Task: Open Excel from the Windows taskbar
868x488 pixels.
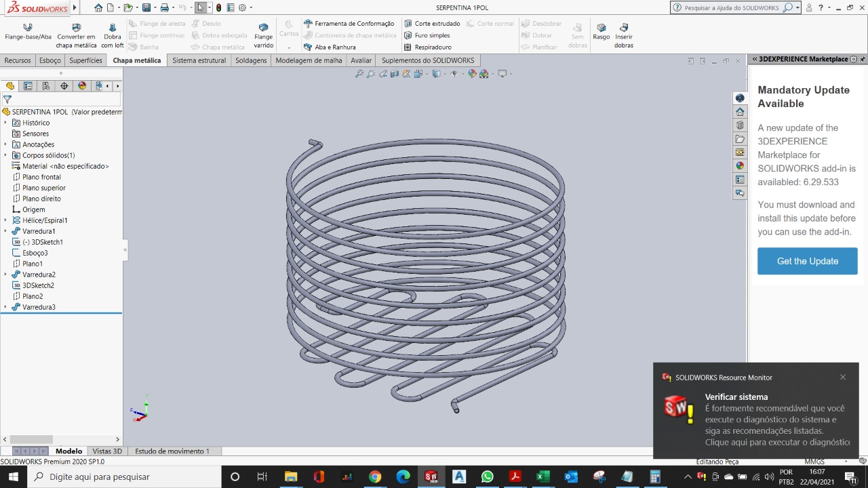Action: 543,477
